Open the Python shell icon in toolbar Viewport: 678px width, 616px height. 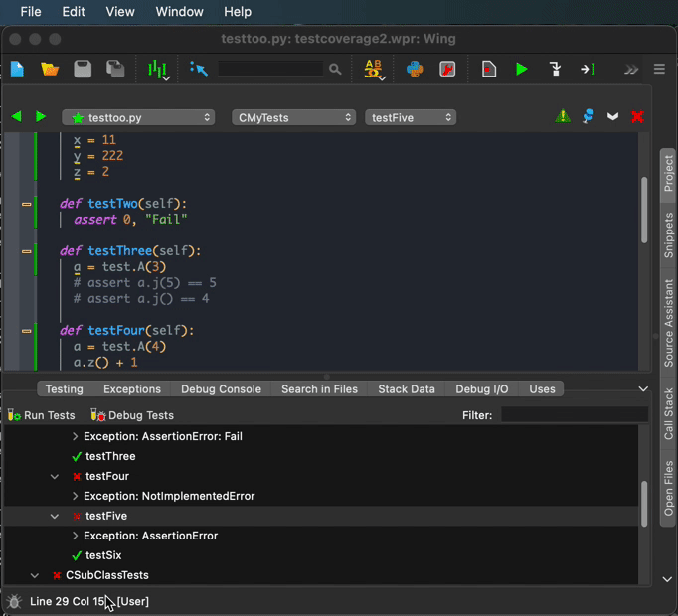click(415, 69)
